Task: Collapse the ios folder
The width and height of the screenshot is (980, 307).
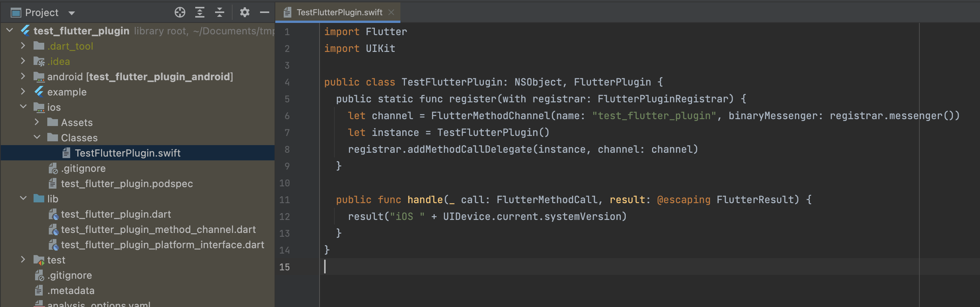Action: pyautogui.click(x=23, y=107)
